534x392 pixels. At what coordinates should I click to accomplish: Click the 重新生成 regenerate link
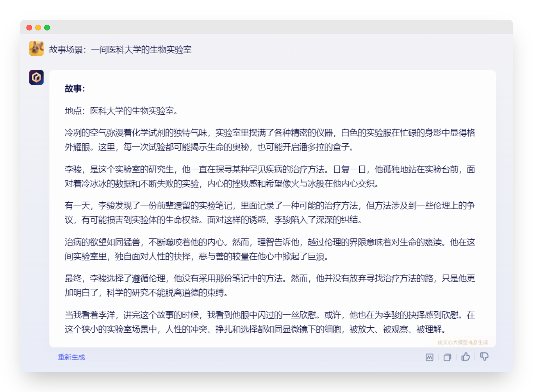point(71,357)
